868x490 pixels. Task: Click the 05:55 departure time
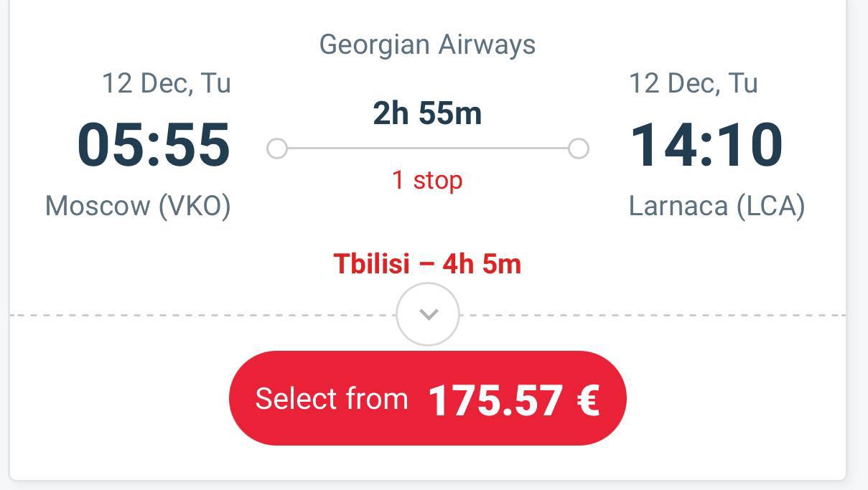(154, 146)
